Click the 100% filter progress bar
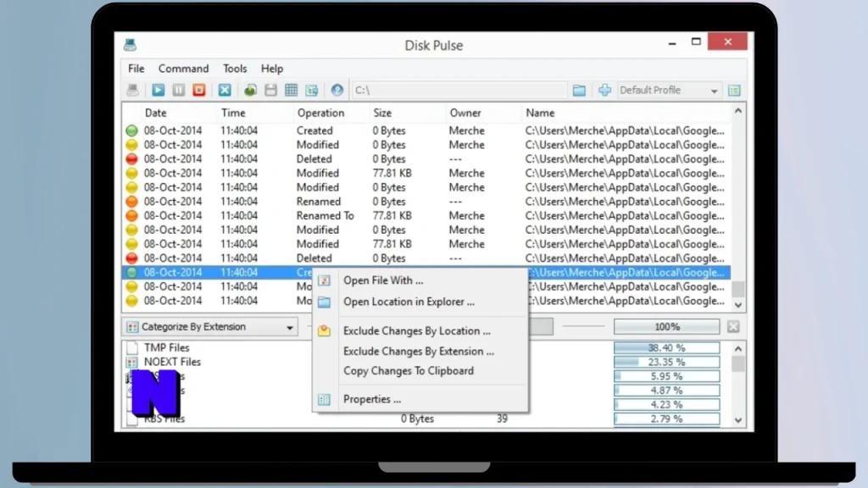The image size is (868, 488). [666, 327]
